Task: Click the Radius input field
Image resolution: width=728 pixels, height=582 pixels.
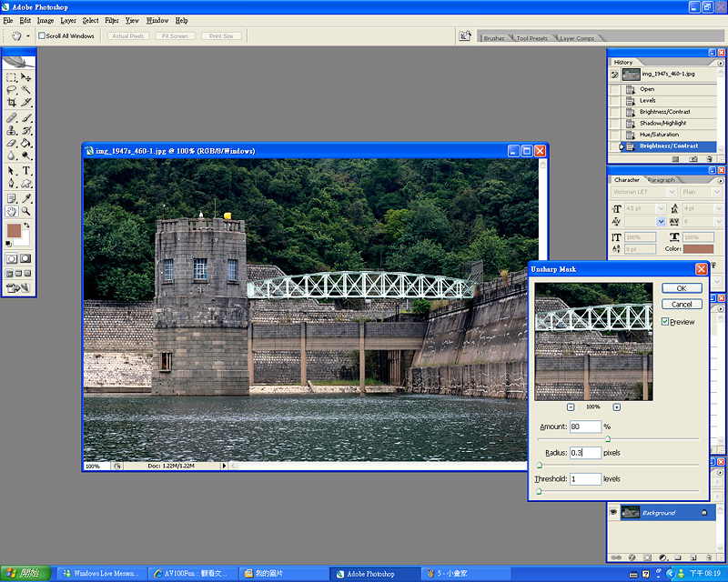Action: (585, 453)
